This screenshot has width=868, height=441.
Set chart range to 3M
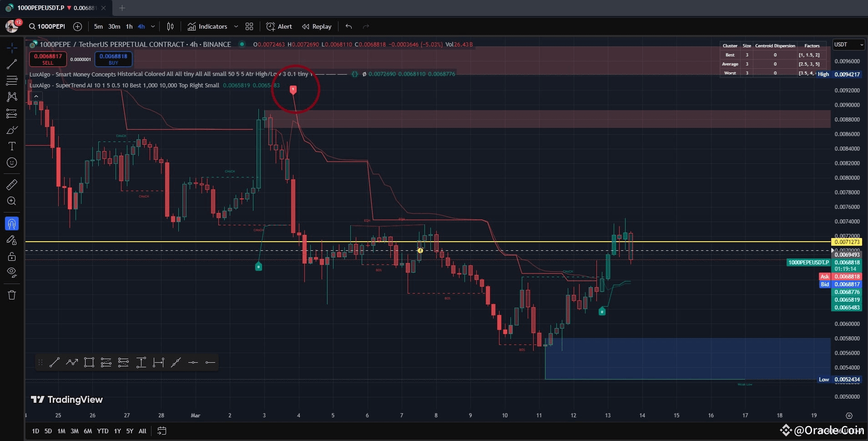[x=75, y=431]
